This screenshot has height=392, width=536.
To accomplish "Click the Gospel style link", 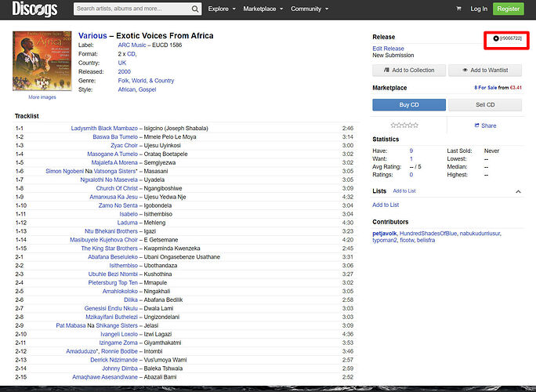I will coord(147,89).
